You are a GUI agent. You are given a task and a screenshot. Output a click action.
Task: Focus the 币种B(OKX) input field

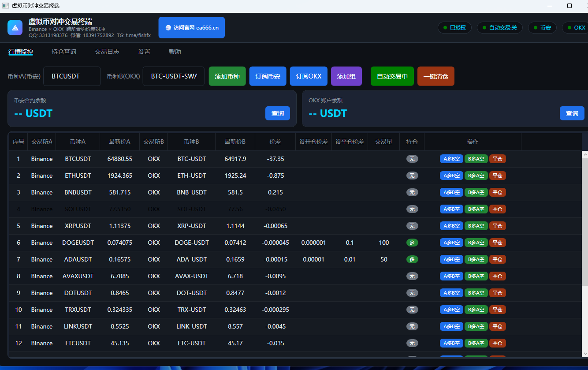[x=174, y=76]
